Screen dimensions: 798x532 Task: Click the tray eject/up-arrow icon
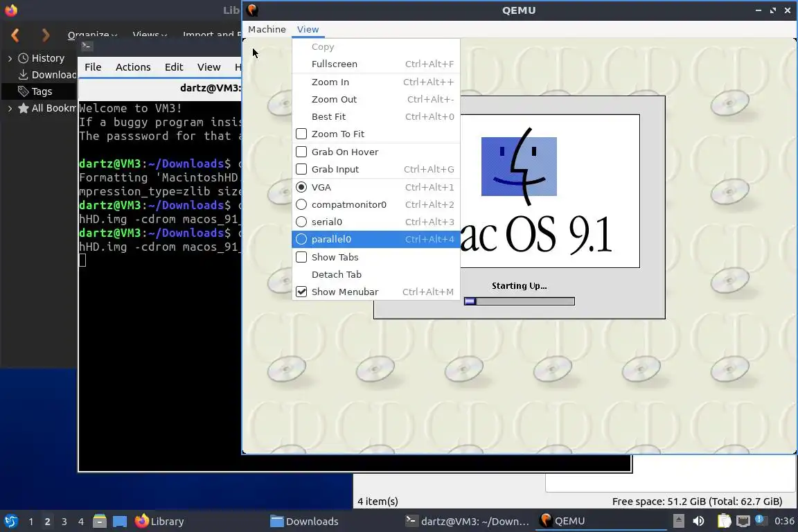coord(678,522)
